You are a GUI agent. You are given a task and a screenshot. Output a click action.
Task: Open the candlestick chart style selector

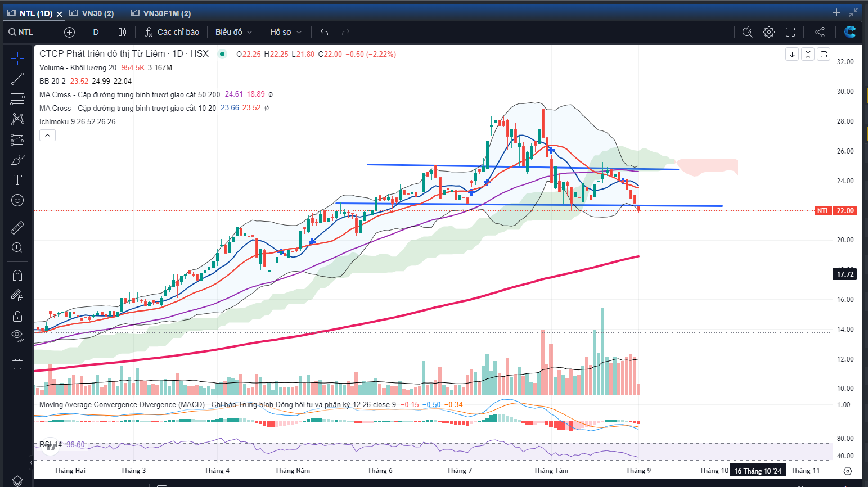[x=122, y=32]
